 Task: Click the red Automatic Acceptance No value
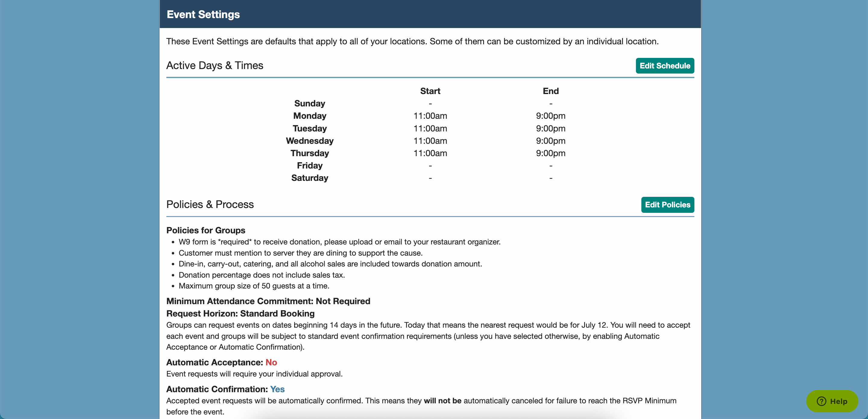coord(271,362)
